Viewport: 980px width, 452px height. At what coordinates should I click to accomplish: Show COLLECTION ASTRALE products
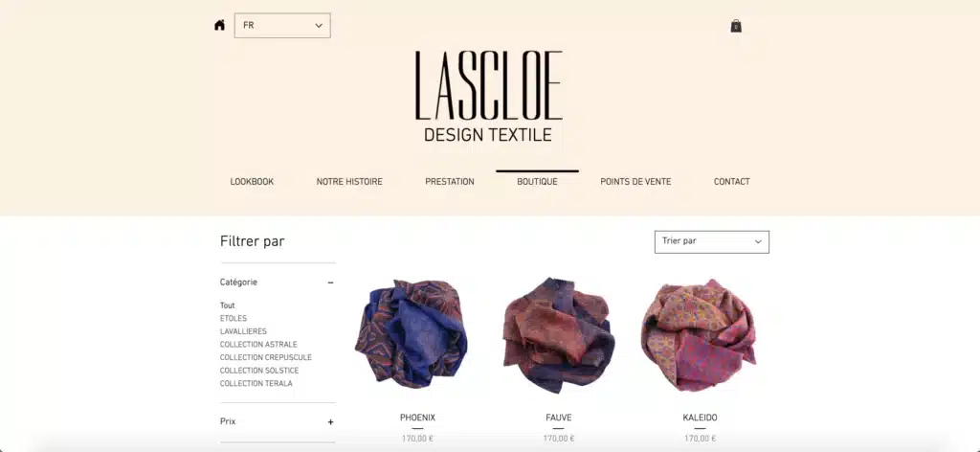pyautogui.click(x=258, y=345)
